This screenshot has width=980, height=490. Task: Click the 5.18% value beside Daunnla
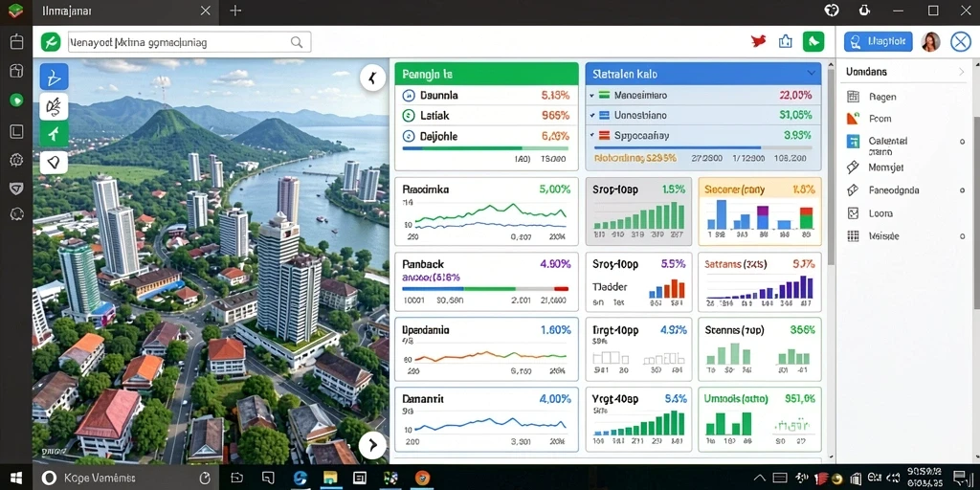[x=555, y=96]
